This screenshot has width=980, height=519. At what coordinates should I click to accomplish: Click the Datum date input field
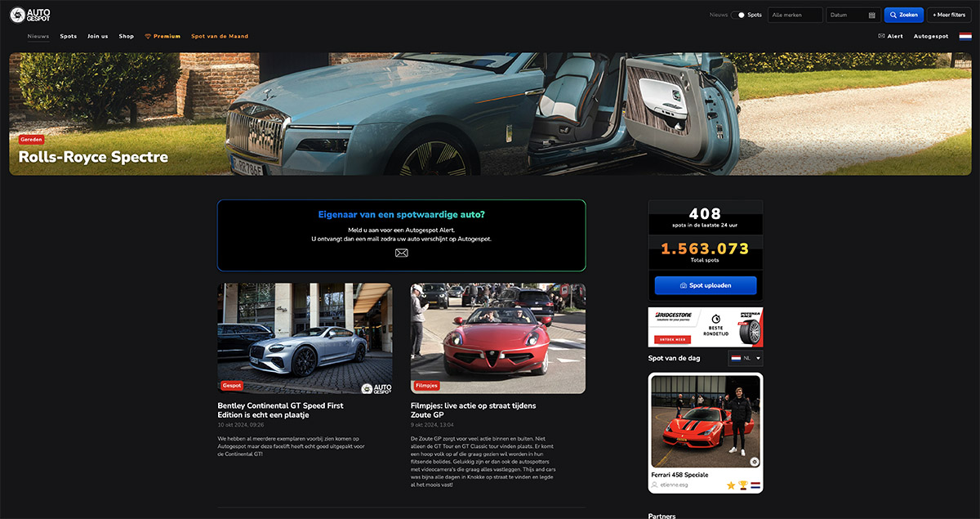[853, 15]
